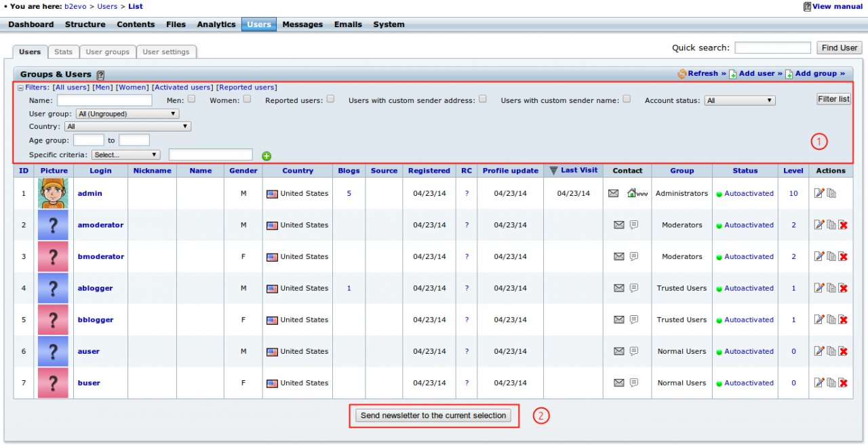This screenshot has height=446, width=868.
Task: Click the edit icon for admin user
Action: tap(819, 194)
